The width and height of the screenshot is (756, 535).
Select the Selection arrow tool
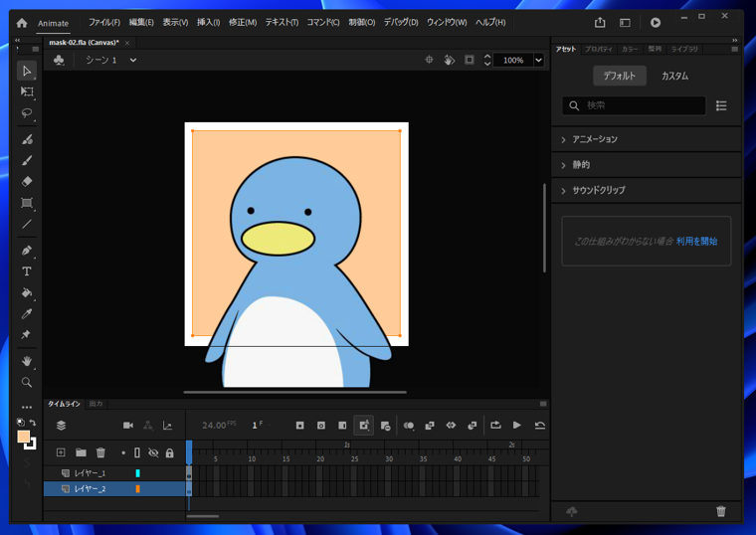[27, 72]
